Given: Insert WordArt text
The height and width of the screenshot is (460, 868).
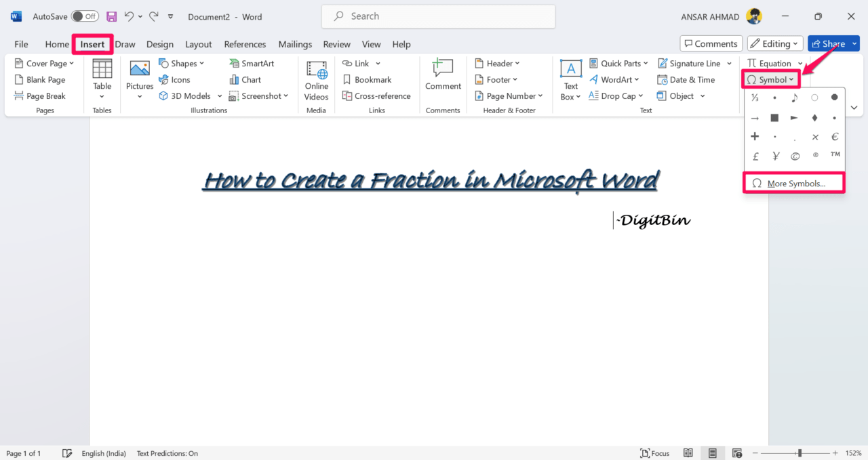Looking at the screenshot, I should (614, 79).
